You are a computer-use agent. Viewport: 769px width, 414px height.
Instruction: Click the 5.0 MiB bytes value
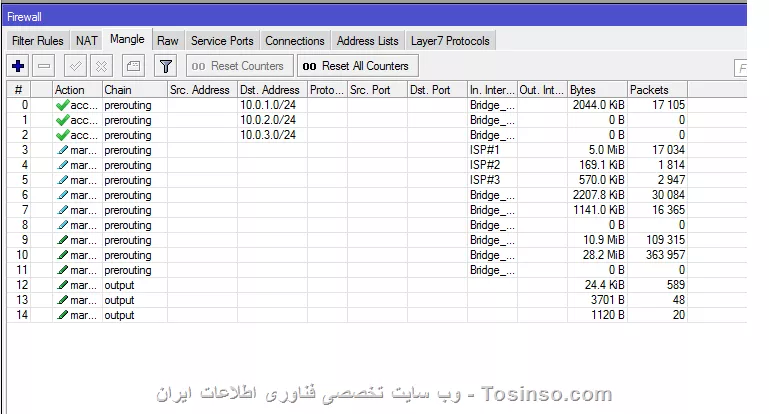606,150
